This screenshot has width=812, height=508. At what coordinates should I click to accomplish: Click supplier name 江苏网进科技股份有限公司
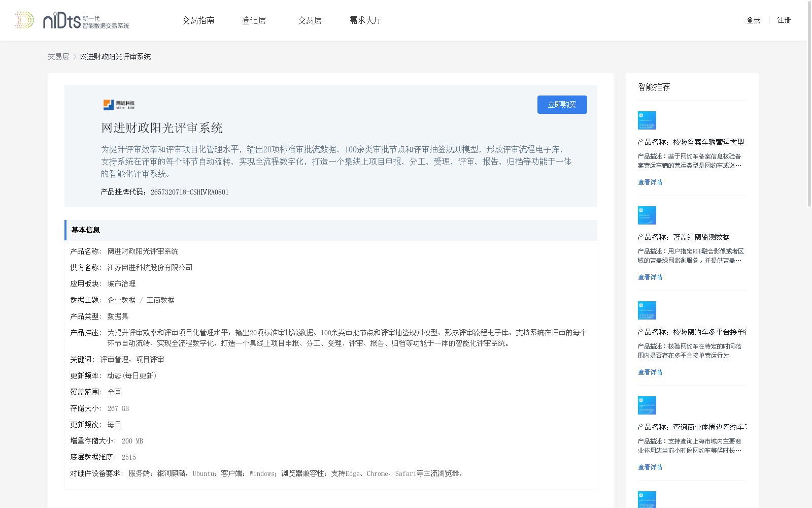[150, 268]
